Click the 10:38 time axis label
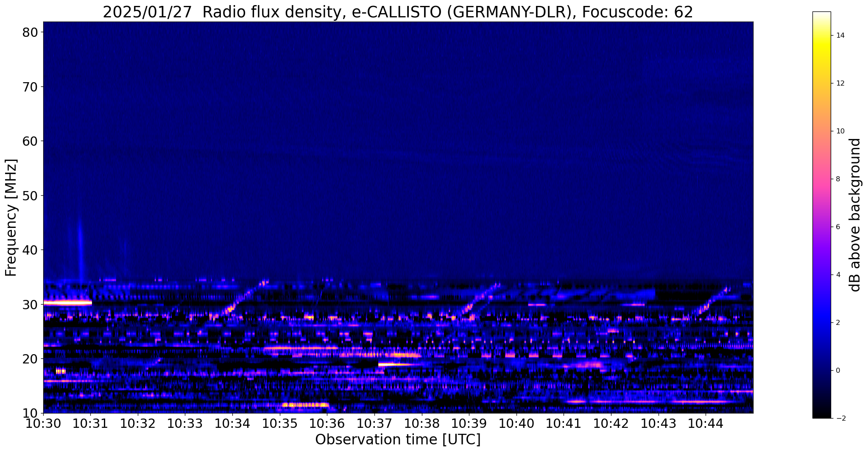The height and width of the screenshot is (452, 868). [x=421, y=423]
